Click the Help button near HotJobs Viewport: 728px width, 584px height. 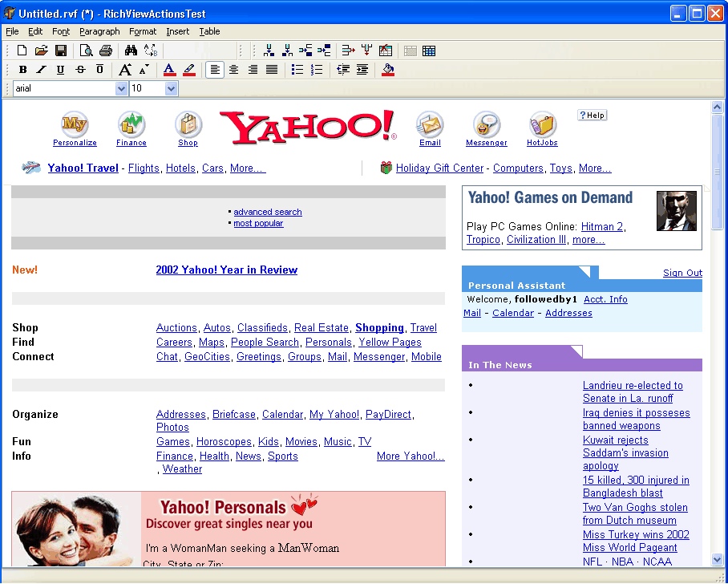[592, 116]
